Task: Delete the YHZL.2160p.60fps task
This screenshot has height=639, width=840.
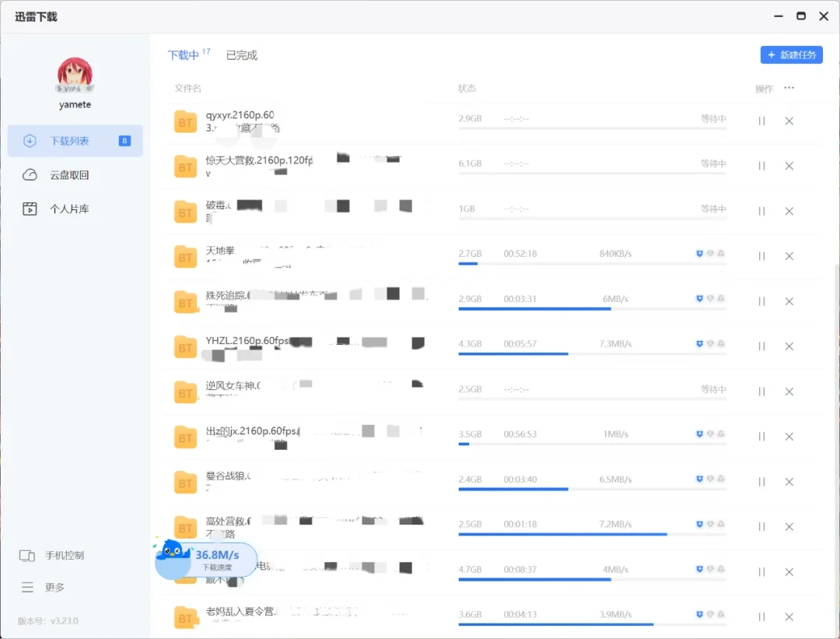Action: 789,346
